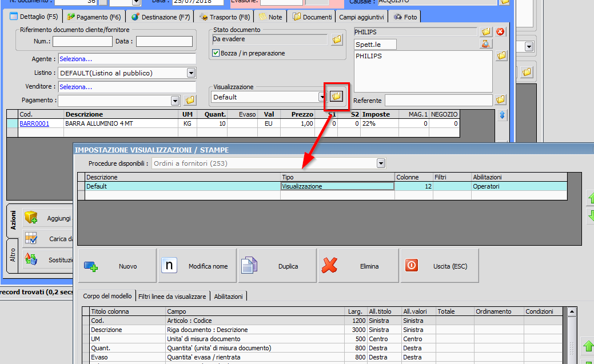Open the Visualizzazione Default dropdown
This screenshot has width=594, height=364.
[322, 97]
